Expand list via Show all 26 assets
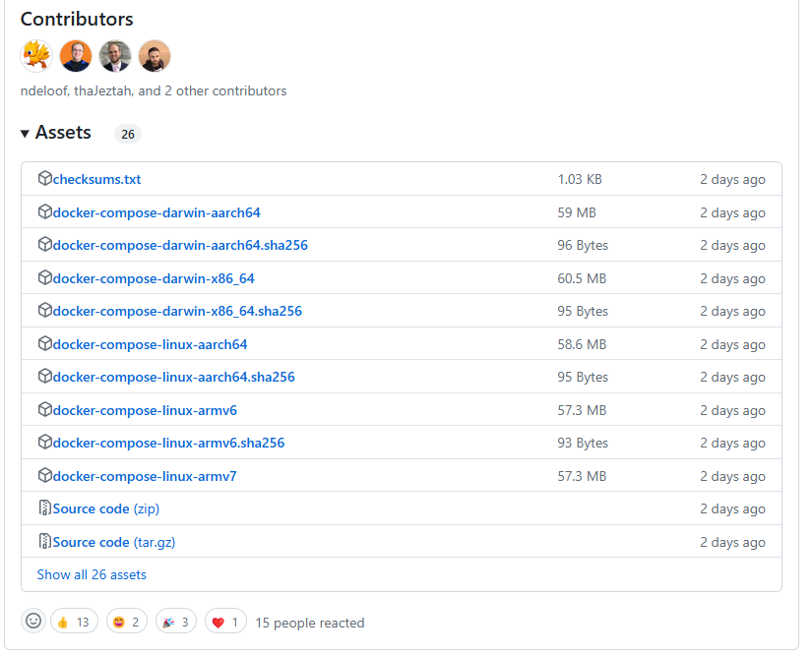 pyautogui.click(x=92, y=574)
